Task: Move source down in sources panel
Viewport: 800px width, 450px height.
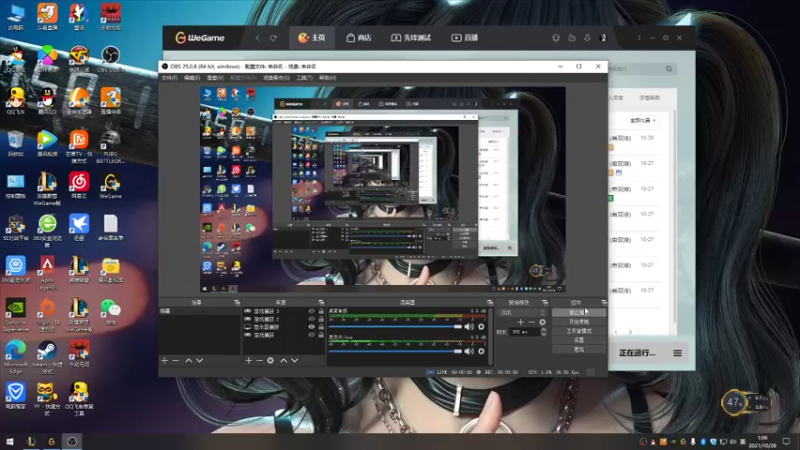Action: 294,360
